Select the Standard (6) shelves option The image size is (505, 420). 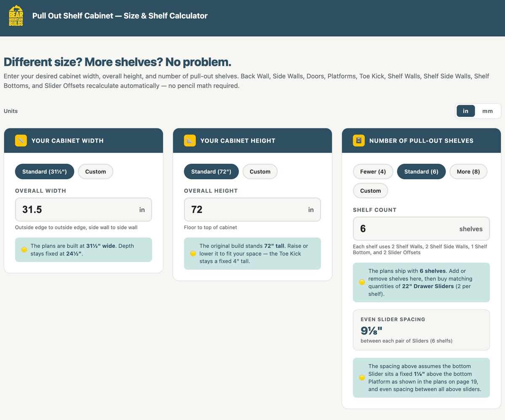[421, 172]
